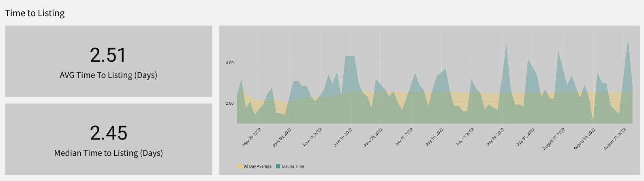Click the teal Listing Time legend swatch
644x181 pixels.
[278, 166]
